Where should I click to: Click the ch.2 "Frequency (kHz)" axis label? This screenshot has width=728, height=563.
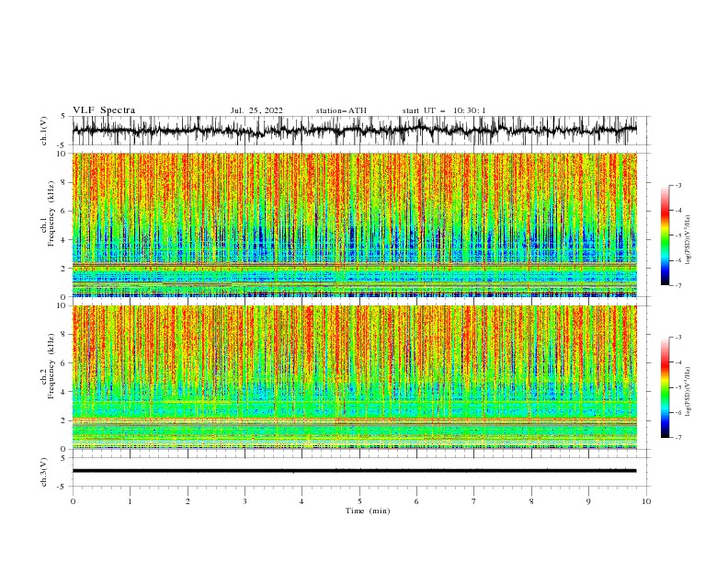click(x=51, y=365)
